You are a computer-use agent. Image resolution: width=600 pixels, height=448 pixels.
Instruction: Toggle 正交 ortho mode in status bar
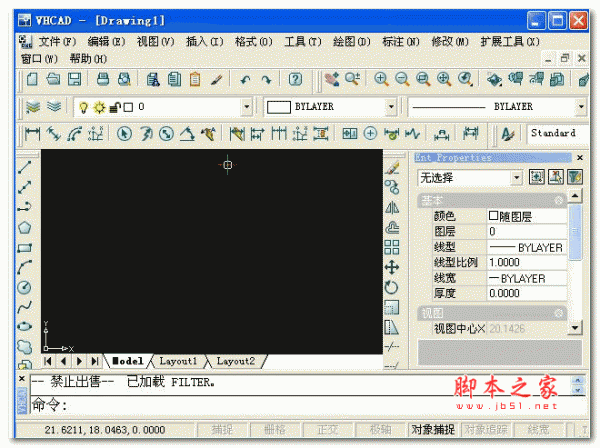coord(328,430)
